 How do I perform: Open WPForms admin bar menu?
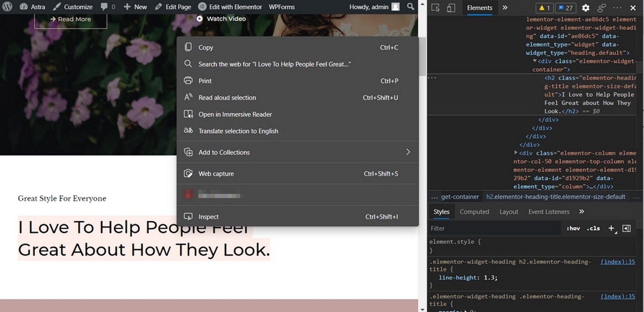tap(282, 7)
